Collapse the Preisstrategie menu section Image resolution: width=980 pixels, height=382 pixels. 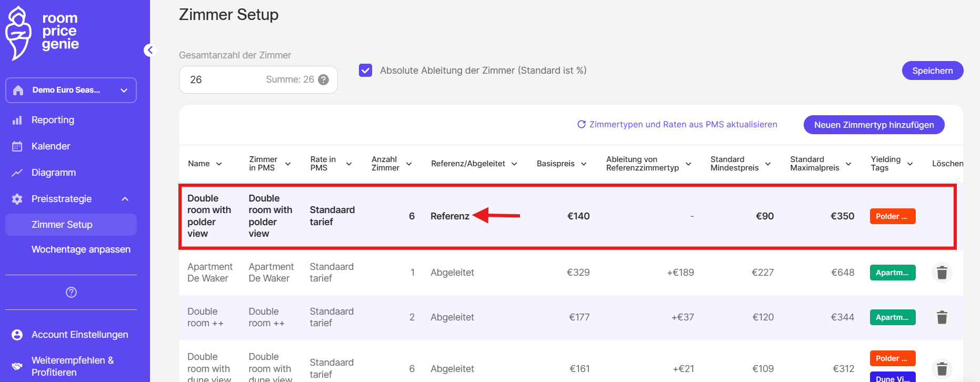click(x=125, y=199)
